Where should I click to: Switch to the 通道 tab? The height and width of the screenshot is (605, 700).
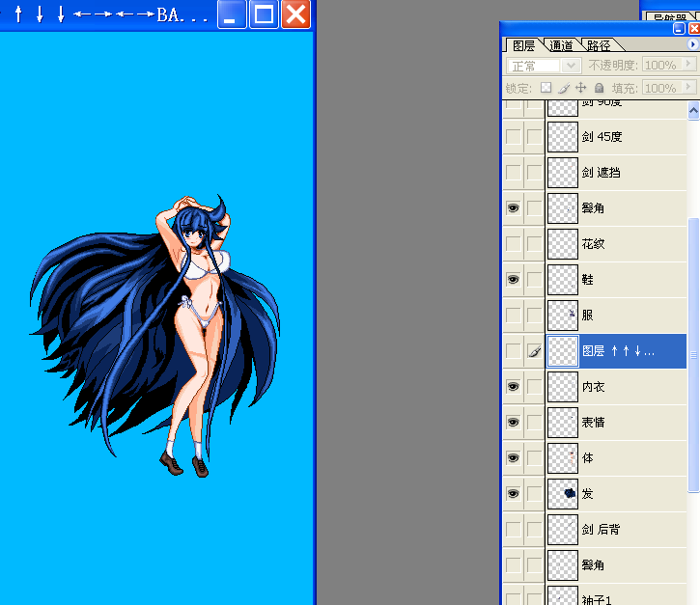point(561,45)
